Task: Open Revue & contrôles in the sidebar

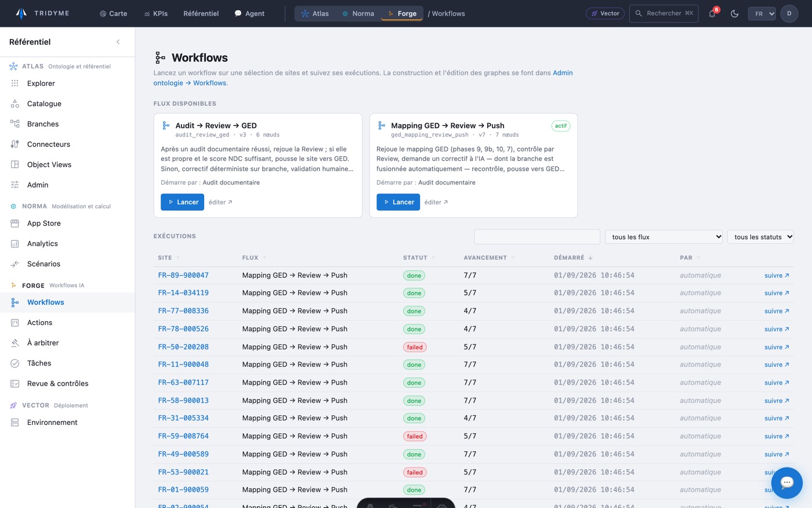Action: (x=67, y=383)
